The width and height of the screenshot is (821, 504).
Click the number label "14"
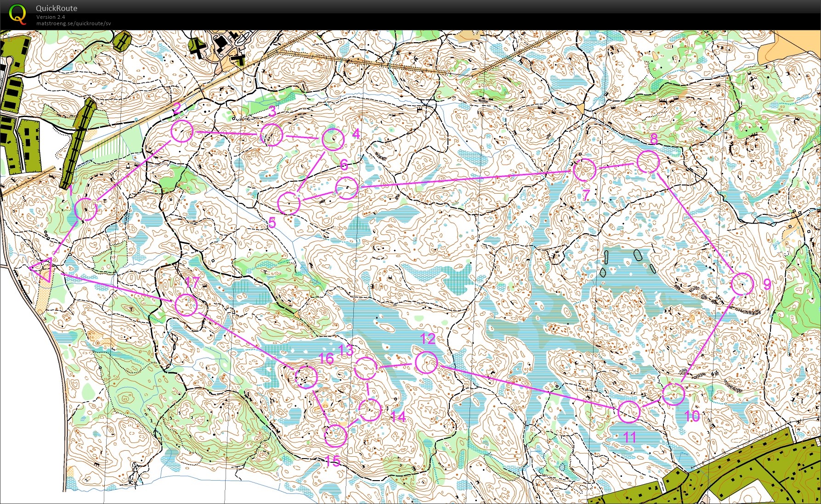[x=398, y=417]
